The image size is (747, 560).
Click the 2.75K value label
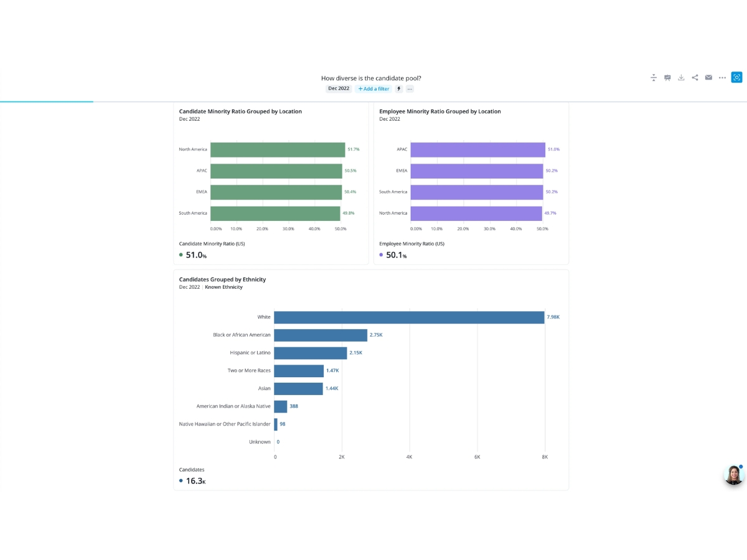click(x=376, y=335)
